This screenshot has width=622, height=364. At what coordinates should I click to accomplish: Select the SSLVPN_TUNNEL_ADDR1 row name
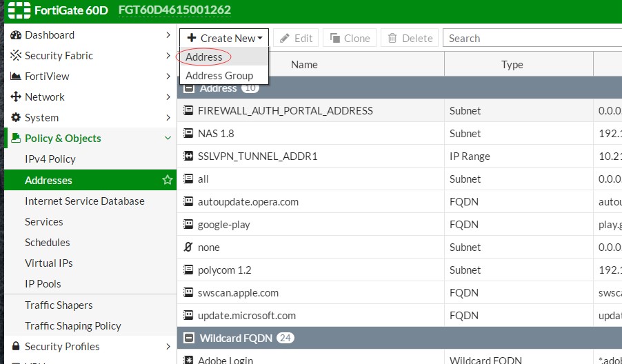point(257,156)
